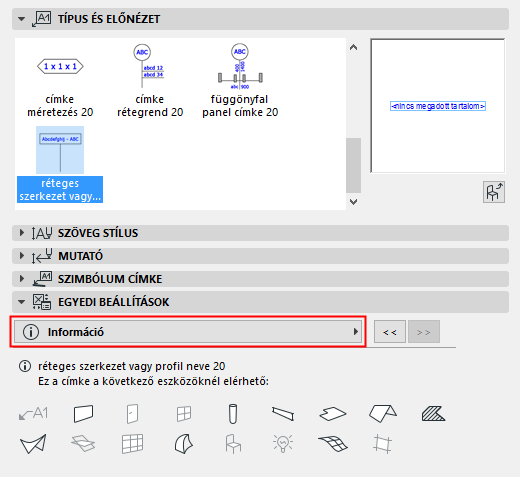Click the Window tool icon
The height and width of the screenshot is (477, 520).
(x=184, y=414)
